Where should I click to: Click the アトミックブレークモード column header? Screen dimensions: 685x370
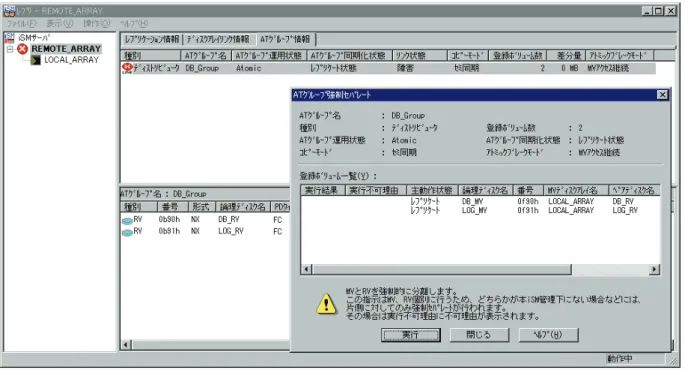click(620, 55)
